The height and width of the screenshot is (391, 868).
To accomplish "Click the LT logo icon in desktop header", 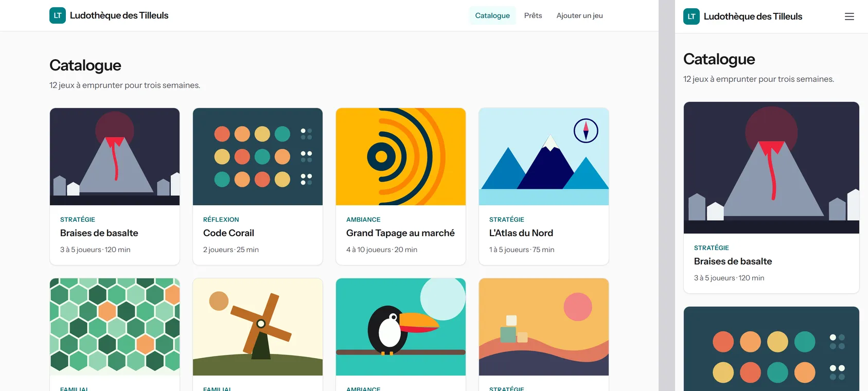I will pyautogui.click(x=58, y=15).
